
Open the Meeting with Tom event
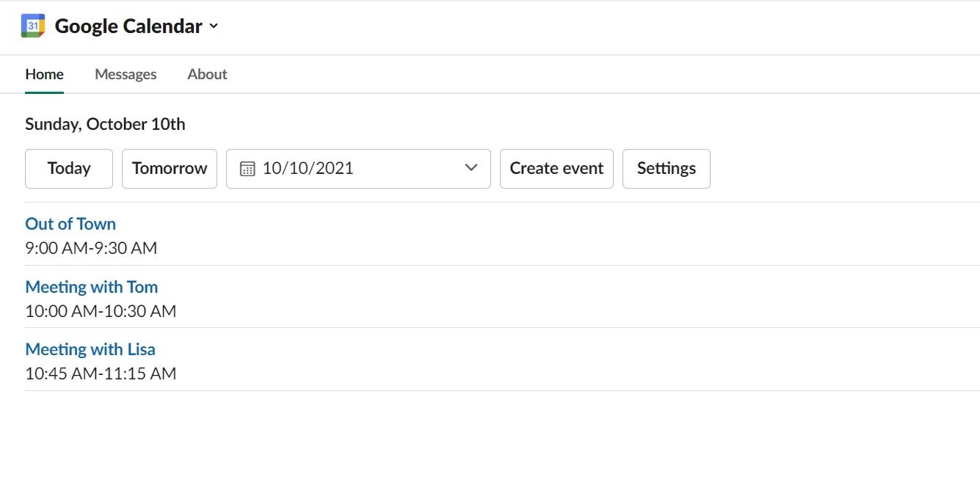click(x=92, y=287)
